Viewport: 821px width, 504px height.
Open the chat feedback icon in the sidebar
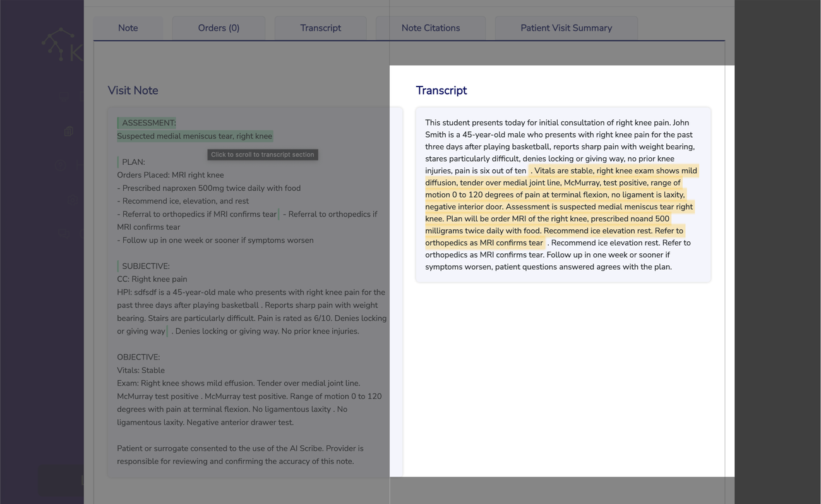point(64,232)
